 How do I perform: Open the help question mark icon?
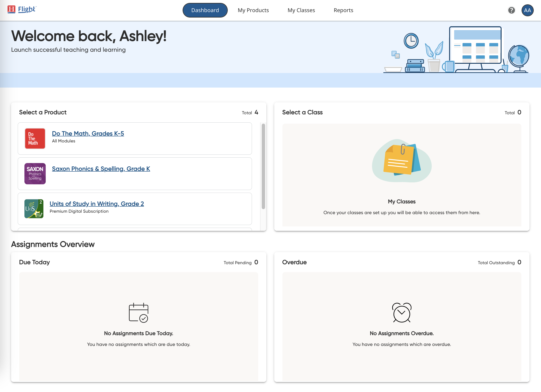[x=511, y=10]
